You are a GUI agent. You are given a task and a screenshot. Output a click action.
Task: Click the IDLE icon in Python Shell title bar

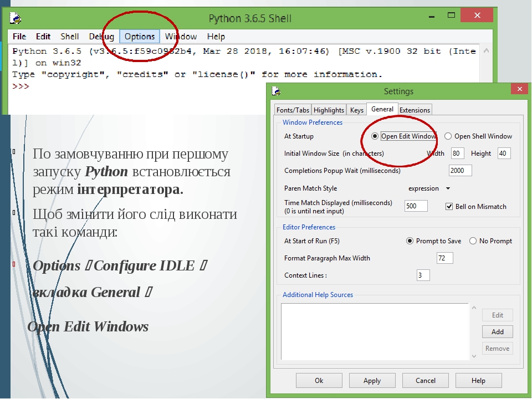[x=16, y=18]
